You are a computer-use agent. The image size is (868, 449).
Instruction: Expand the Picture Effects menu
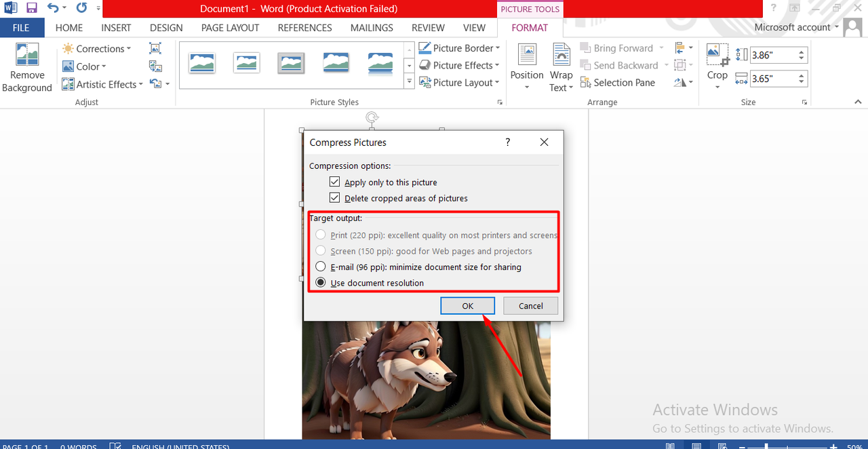tap(460, 65)
